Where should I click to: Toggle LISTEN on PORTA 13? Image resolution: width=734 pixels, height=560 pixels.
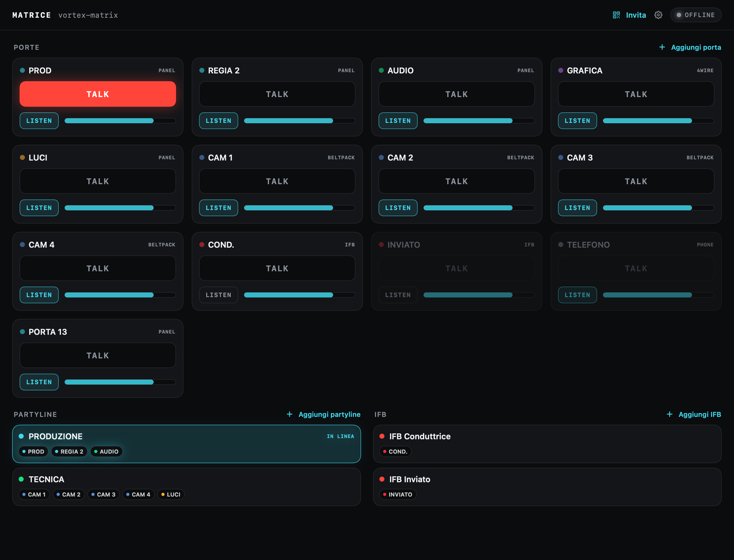click(39, 382)
